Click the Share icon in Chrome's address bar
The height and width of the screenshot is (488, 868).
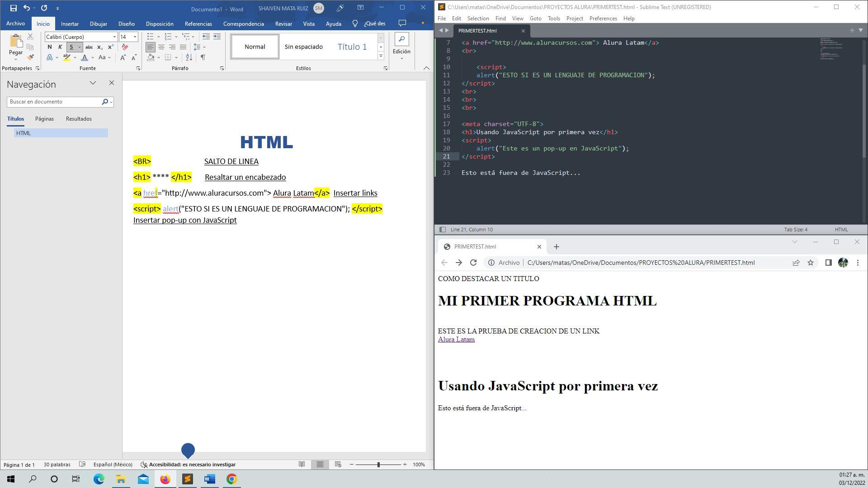click(796, 263)
